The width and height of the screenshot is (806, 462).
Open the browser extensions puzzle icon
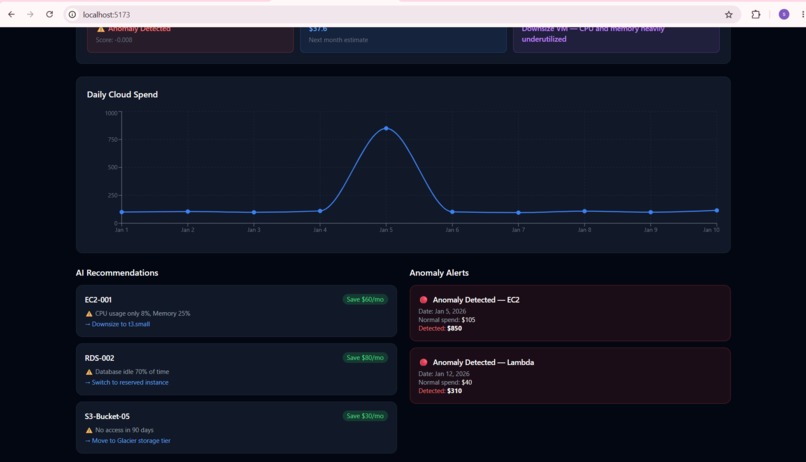click(x=756, y=14)
